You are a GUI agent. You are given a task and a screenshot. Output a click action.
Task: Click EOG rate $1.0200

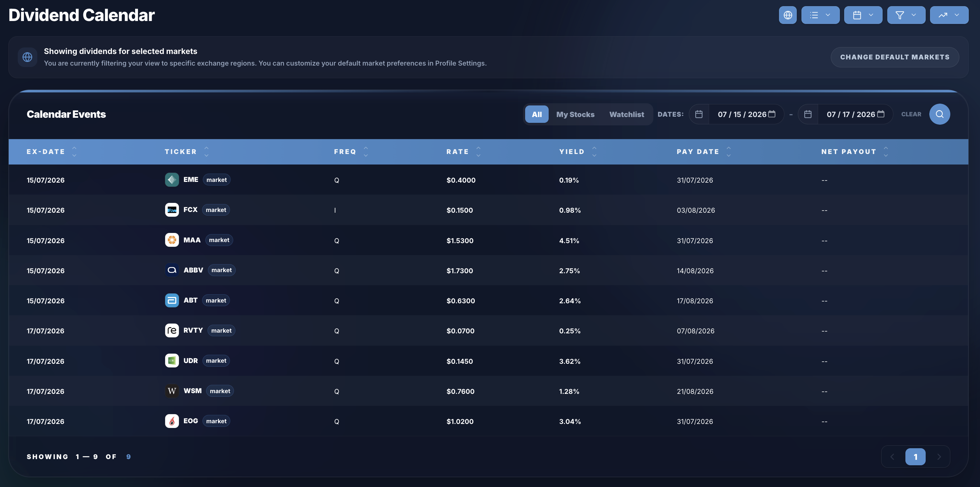click(x=460, y=421)
